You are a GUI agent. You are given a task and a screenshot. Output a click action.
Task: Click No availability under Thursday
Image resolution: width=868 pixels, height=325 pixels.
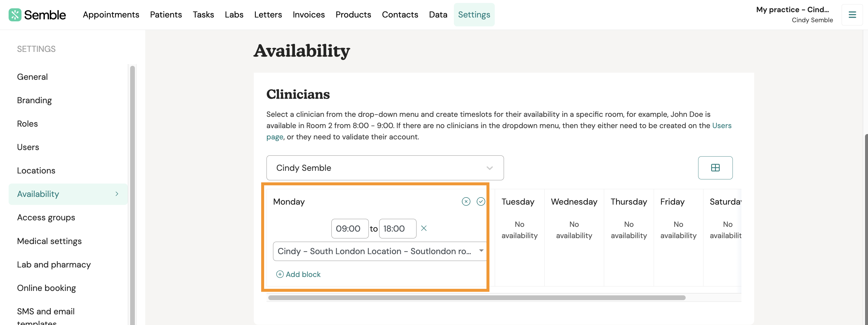coord(629,230)
